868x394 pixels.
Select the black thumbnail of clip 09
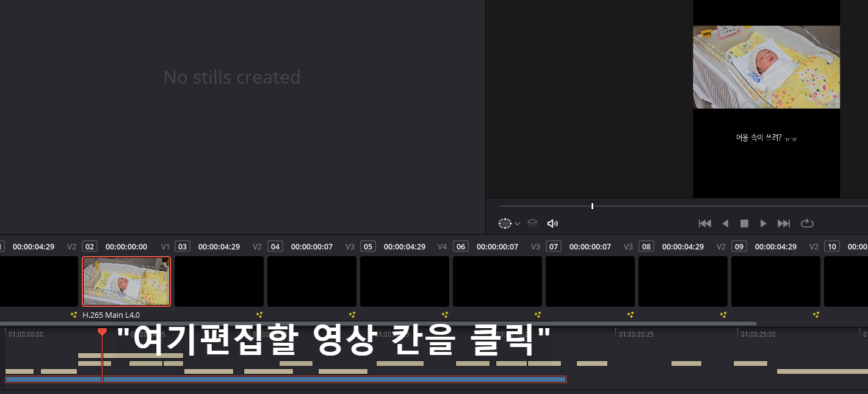tap(776, 281)
